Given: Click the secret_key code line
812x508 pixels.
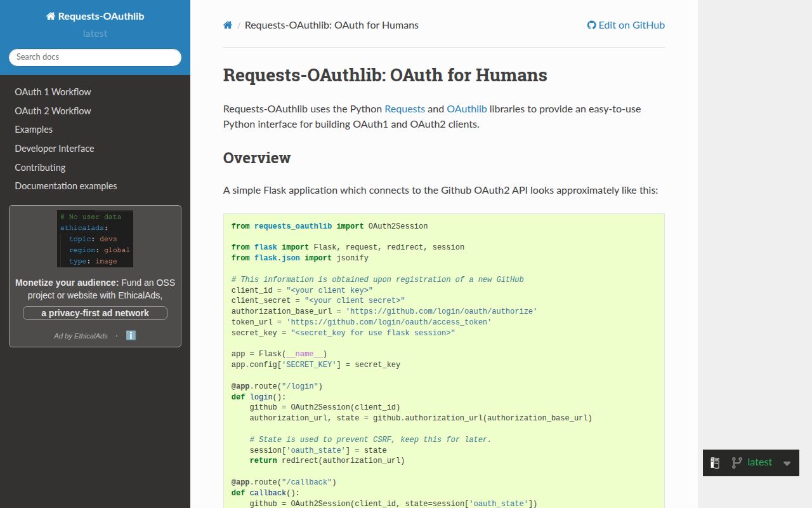Looking at the screenshot, I should [x=343, y=333].
